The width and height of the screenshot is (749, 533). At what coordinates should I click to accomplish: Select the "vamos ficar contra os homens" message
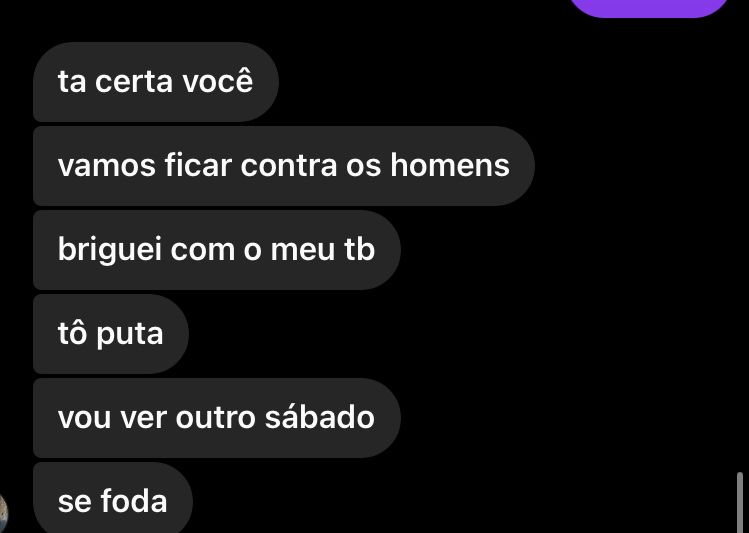284,166
